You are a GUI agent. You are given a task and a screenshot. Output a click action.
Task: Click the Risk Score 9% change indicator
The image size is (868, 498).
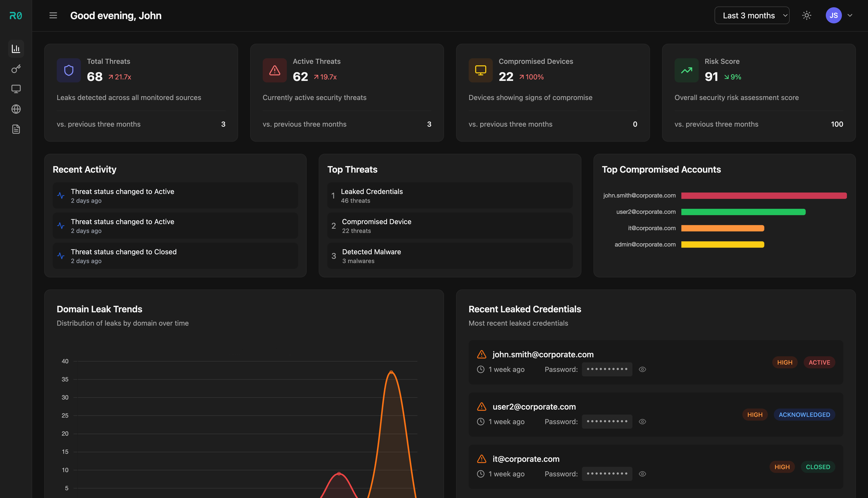tap(733, 77)
